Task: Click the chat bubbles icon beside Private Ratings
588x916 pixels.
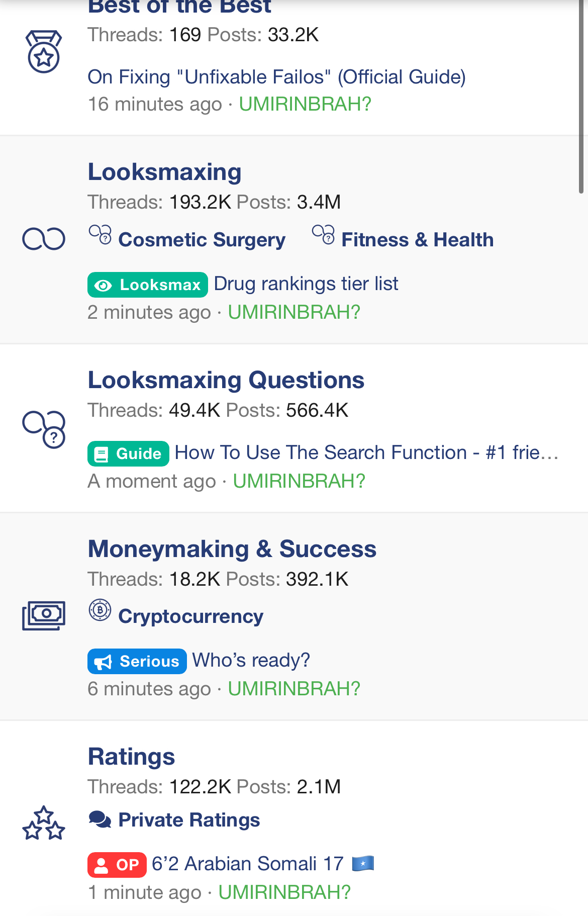Action: tap(100, 819)
